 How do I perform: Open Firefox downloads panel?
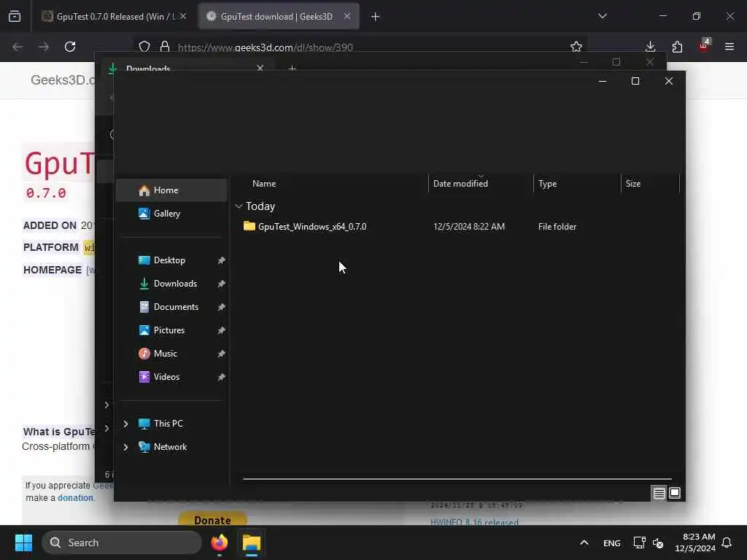click(650, 47)
